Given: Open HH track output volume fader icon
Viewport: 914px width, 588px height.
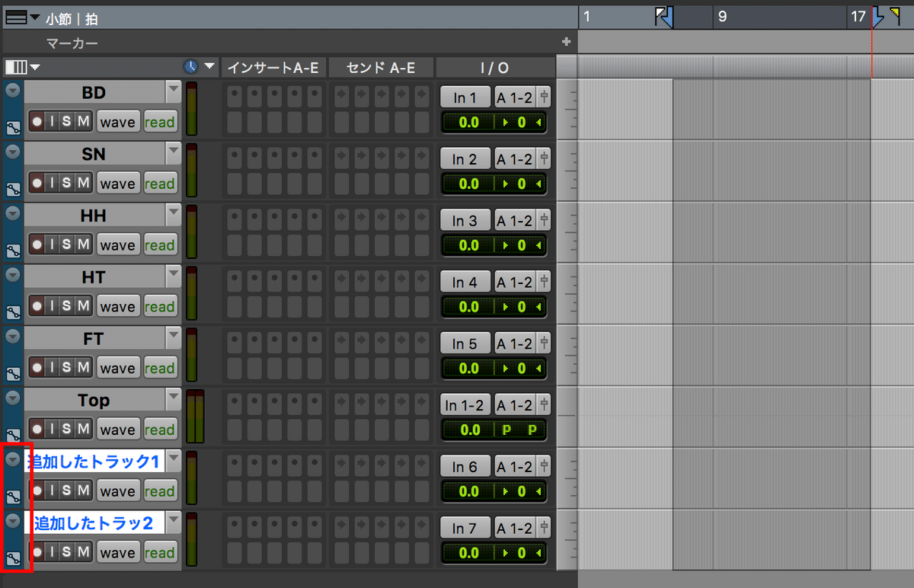Looking at the screenshot, I should point(544,221).
